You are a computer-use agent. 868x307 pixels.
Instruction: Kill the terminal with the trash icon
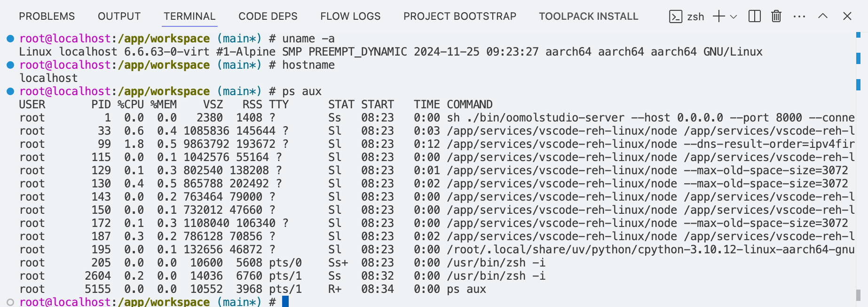(776, 16)
